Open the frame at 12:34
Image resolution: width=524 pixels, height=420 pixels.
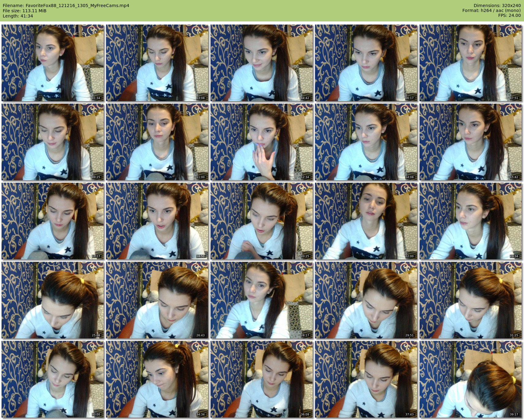click(x=262, y=142)
